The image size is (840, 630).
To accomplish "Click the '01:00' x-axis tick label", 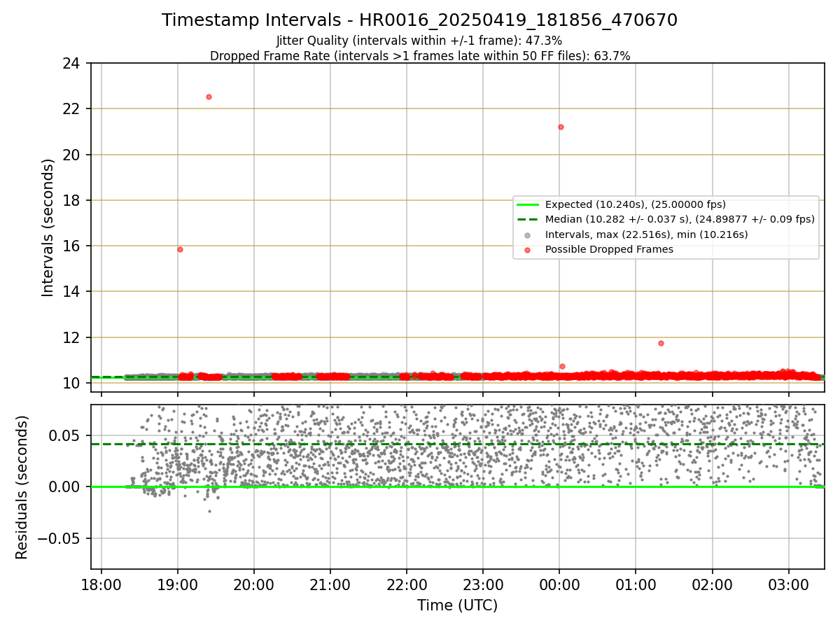I will click(x=636, y=584).
